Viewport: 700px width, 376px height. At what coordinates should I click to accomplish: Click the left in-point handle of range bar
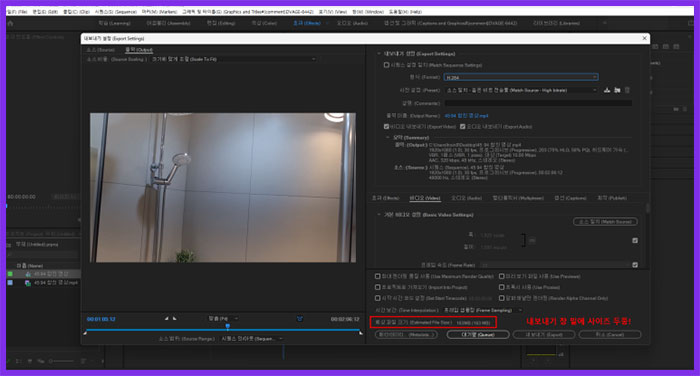point(85,332)
